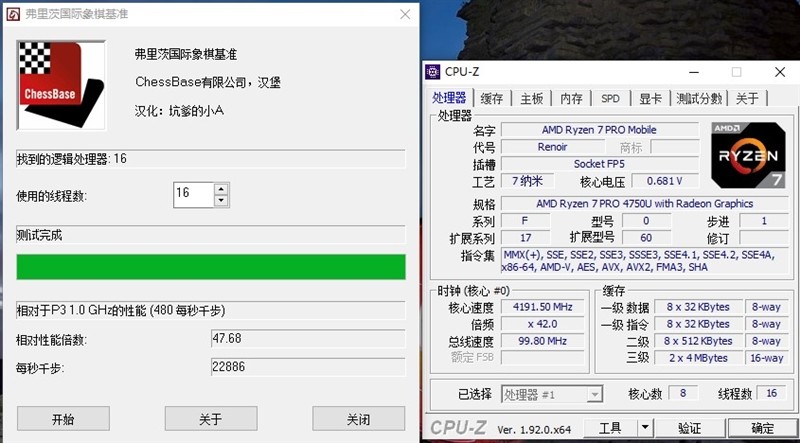Click the Ver. 1.92.0.x64 version text
This screenshot has width=800, height=443.
click(534, 429)
